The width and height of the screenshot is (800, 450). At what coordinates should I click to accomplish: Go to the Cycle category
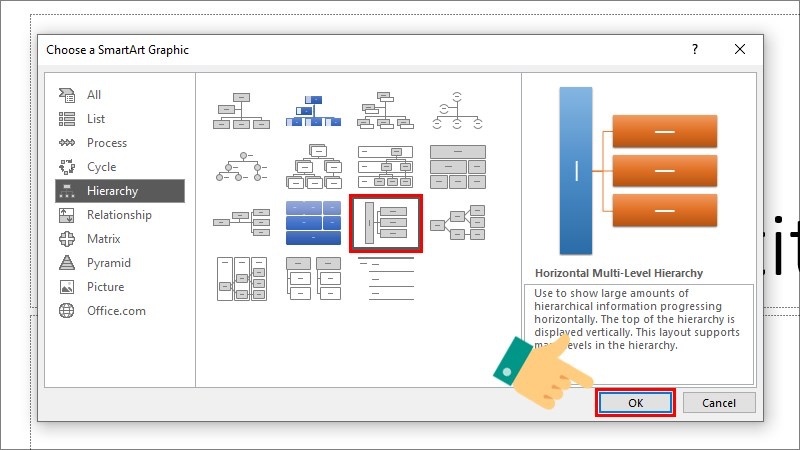(x=101, y=167)
